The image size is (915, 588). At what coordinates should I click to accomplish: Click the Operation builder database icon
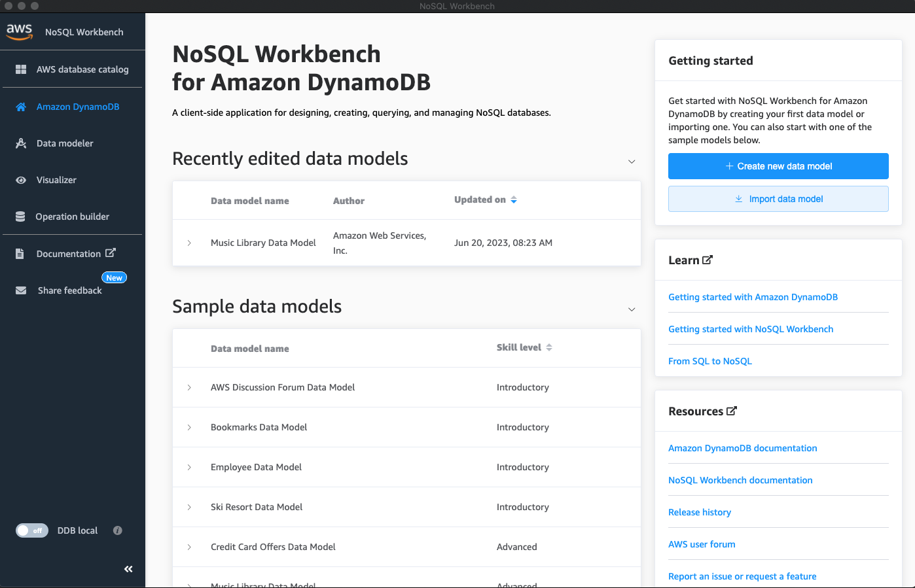(x=20, y=216)
